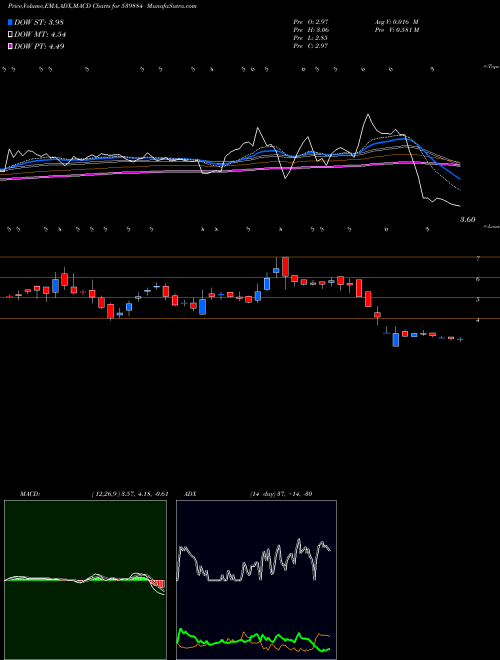Click the 3.60 price label on EMA chart

point(468,219)
